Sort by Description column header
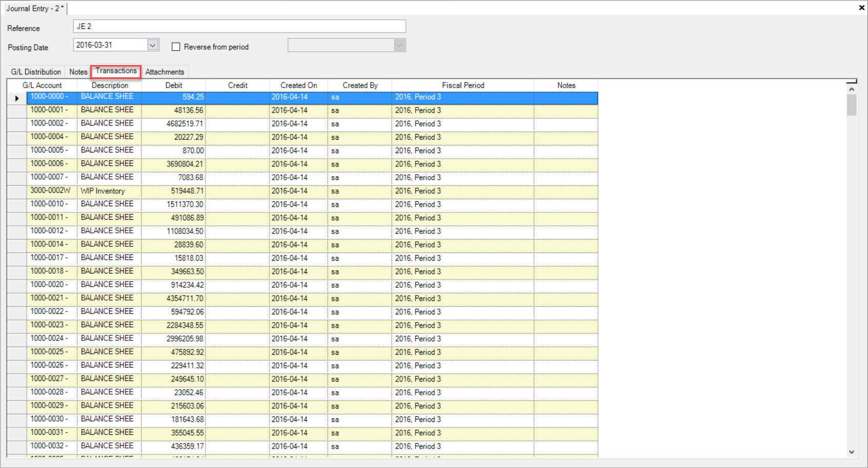This screenshot has width=868, height=468. 110,86
